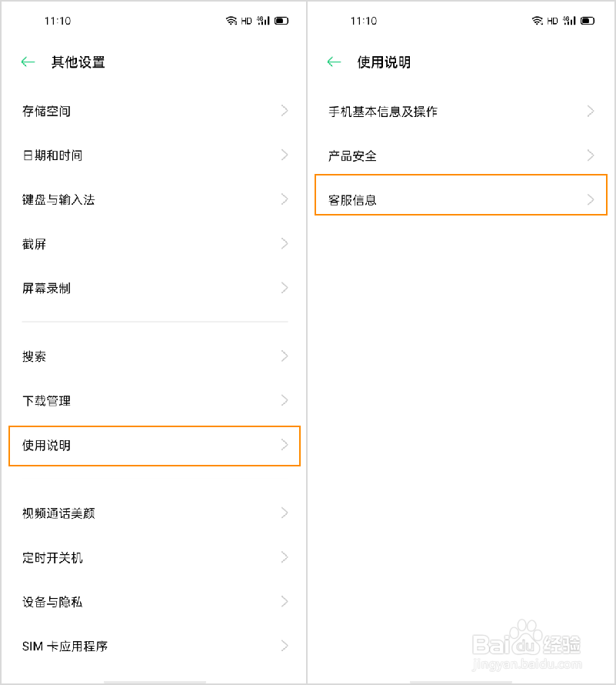The image size is (616, 685).
Task: Expand SIM 卡应用程序 chevron arrow
Action: point(285,646)
